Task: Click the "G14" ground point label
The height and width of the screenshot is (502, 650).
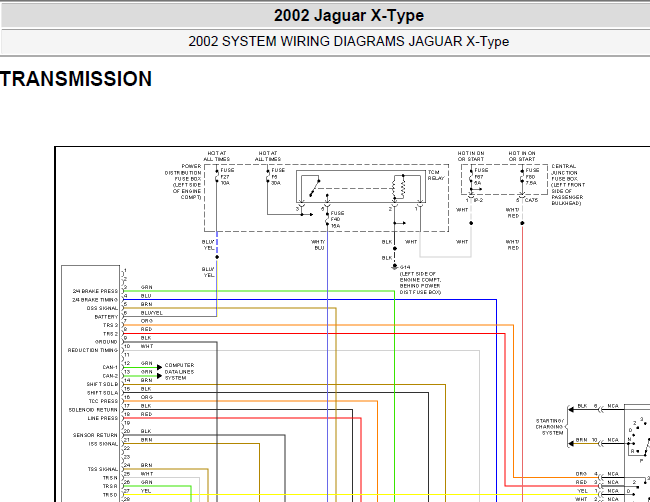Action: [x=405, y=267]
